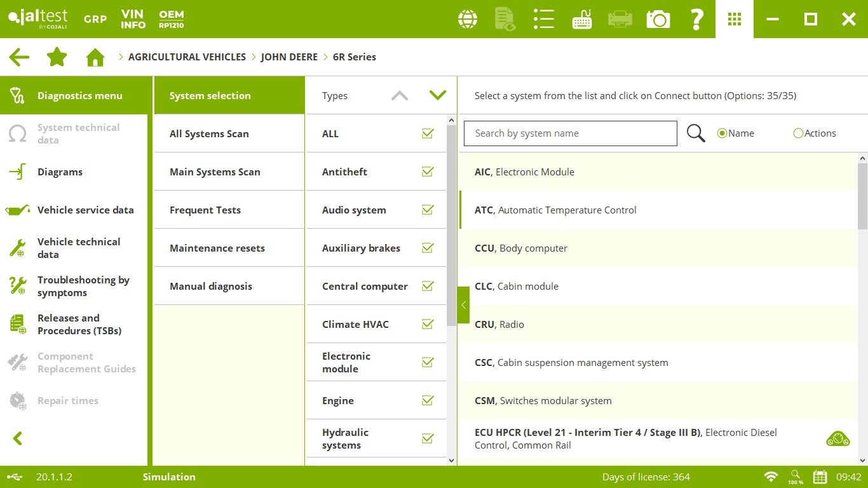Click the magnifying glass search icon
Screen dimensions: 868x488
point(696,133)
